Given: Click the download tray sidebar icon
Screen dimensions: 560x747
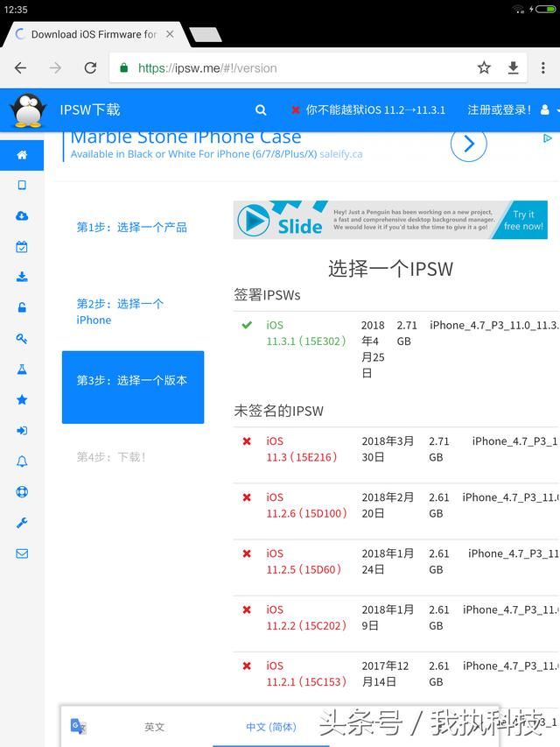Looking at the screenshot, I should pyautogui.click(x=22, y=277).
